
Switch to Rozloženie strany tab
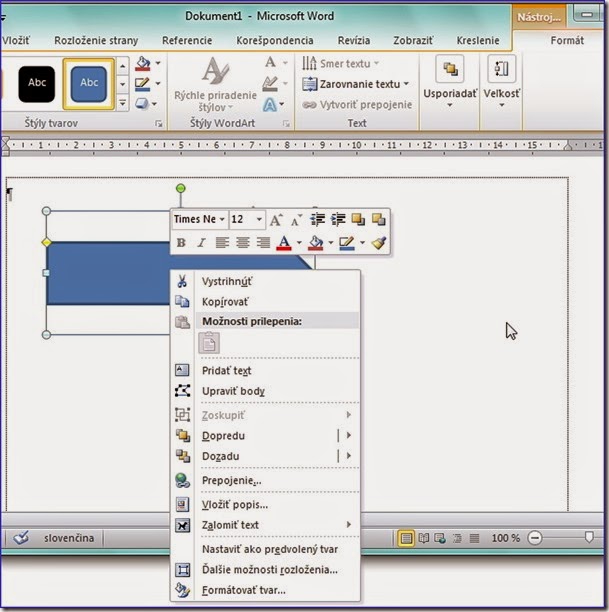coord(96,40)
